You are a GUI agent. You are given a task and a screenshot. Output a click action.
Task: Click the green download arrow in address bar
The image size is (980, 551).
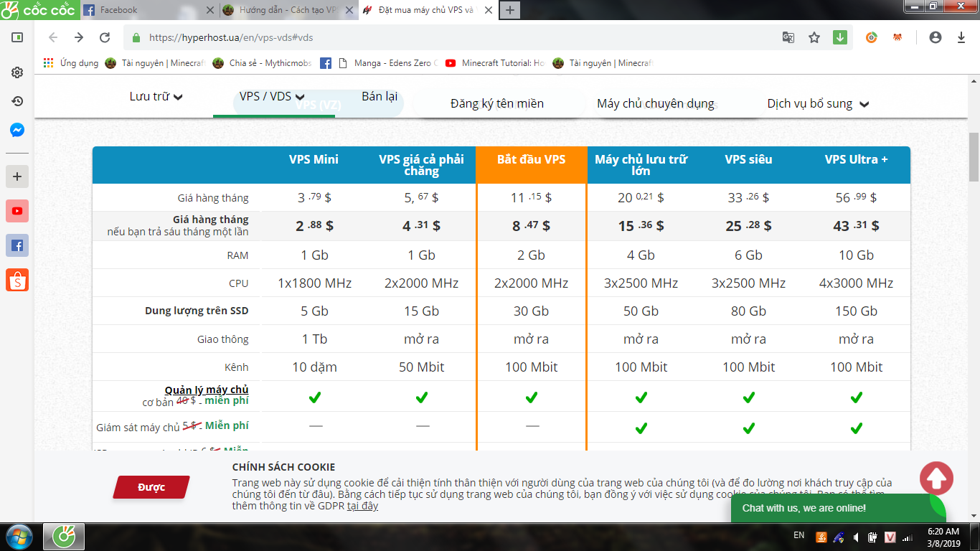tap(840, 37)
